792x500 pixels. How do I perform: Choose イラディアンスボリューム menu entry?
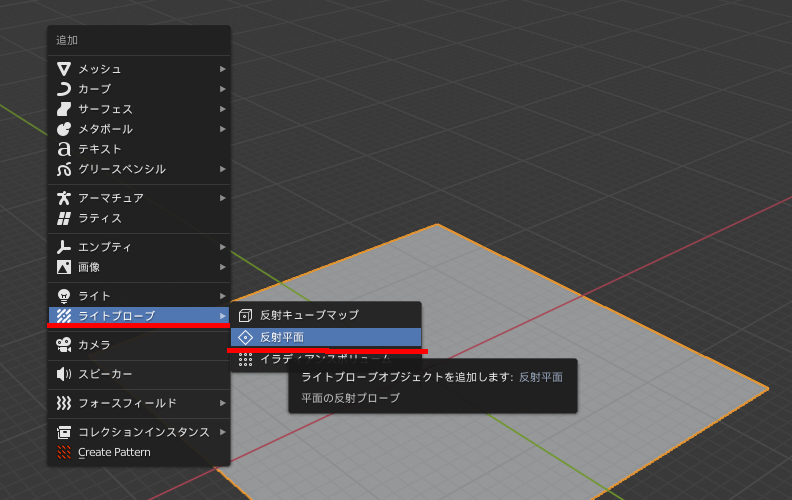(326, 359)
